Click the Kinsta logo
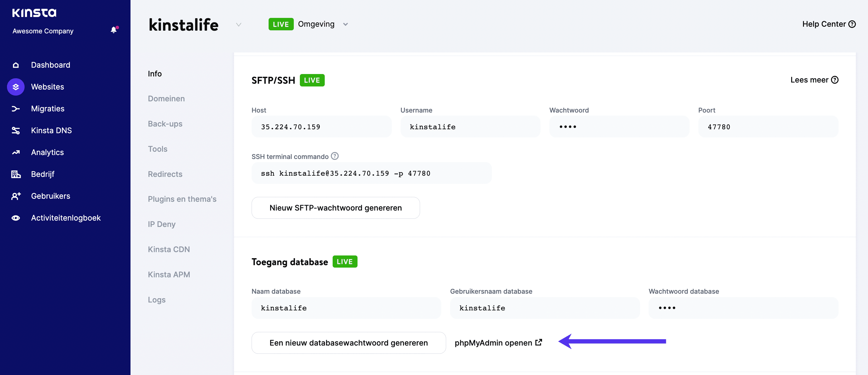868x375 pixels. pyautogui.click(x=34, y=12)
